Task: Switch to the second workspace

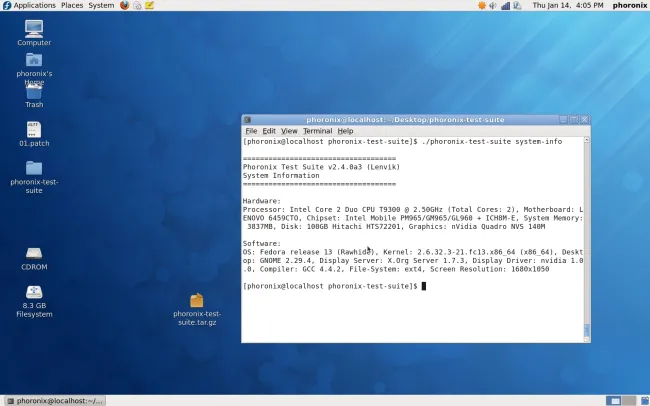Action: (629, 401)
